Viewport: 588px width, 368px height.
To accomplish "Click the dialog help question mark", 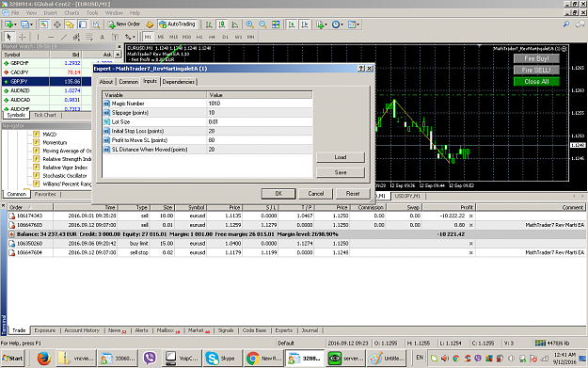I will click(361, 69).
